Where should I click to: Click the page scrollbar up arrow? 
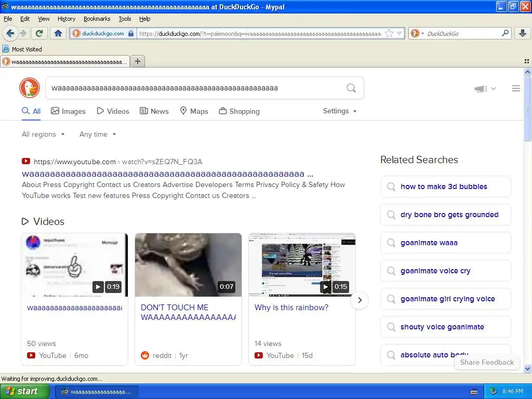tap(527, 72)
